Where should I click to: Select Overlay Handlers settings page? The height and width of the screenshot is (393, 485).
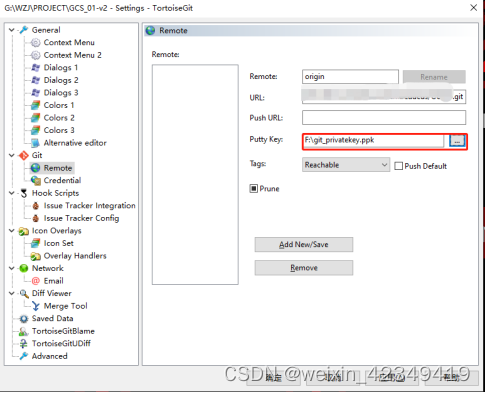(x=75, y=256)
